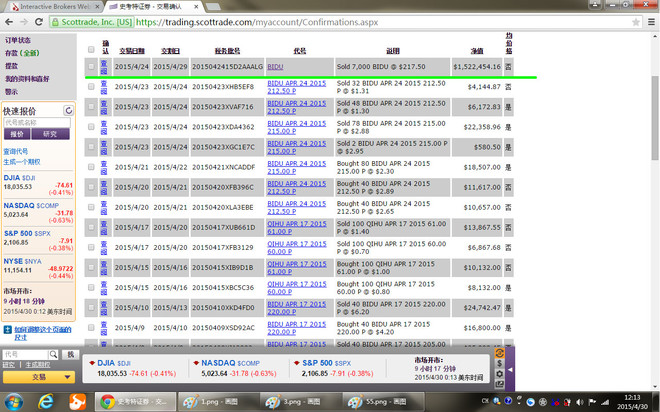Viewport: 660px width, 412px height.
Task: Collapse the ticker bar with white arrow
Action: [510, 369]
